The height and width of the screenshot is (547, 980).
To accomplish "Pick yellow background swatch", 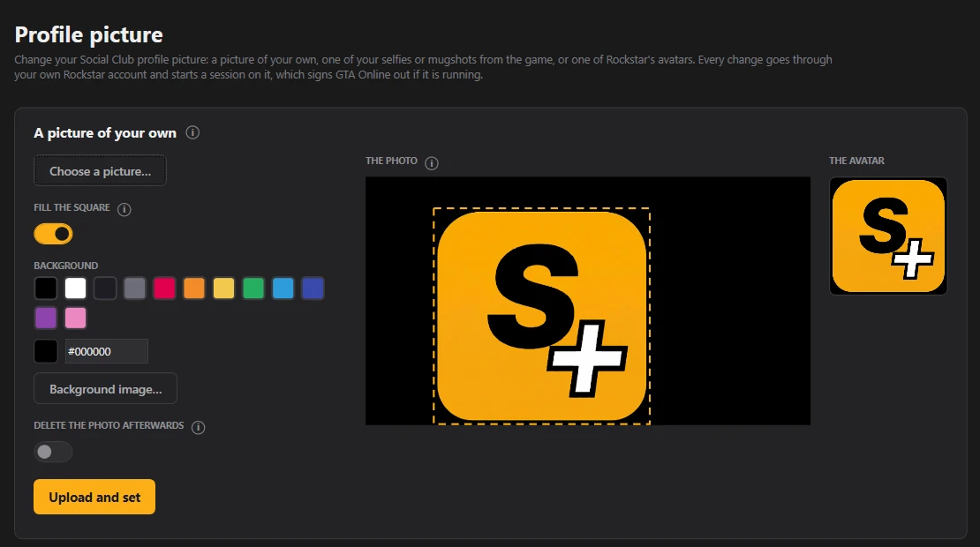I will 223,288.
